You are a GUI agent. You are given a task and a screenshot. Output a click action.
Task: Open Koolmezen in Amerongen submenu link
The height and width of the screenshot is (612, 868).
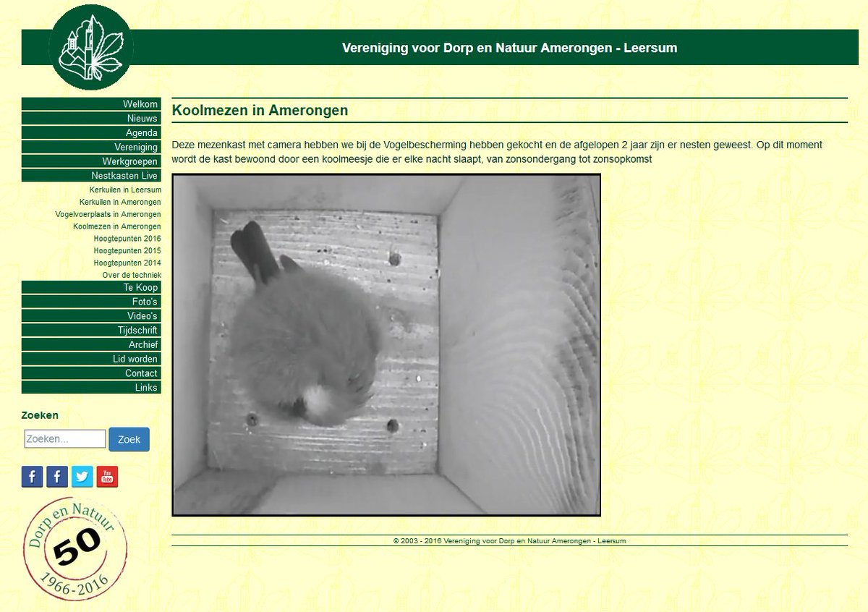117,227
